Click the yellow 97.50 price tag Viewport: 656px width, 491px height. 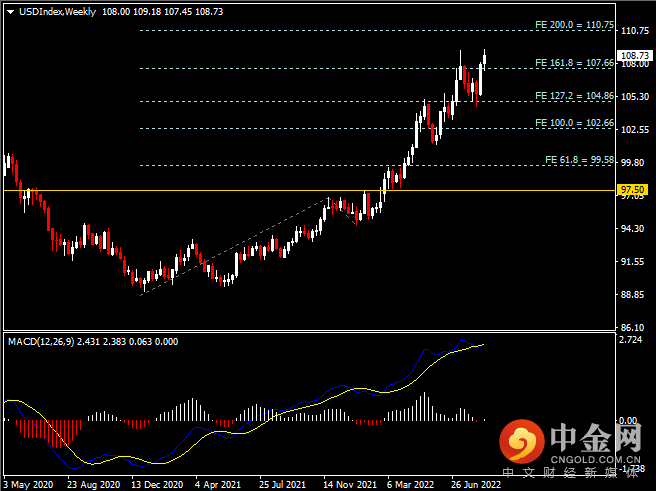tap(633, 190)
